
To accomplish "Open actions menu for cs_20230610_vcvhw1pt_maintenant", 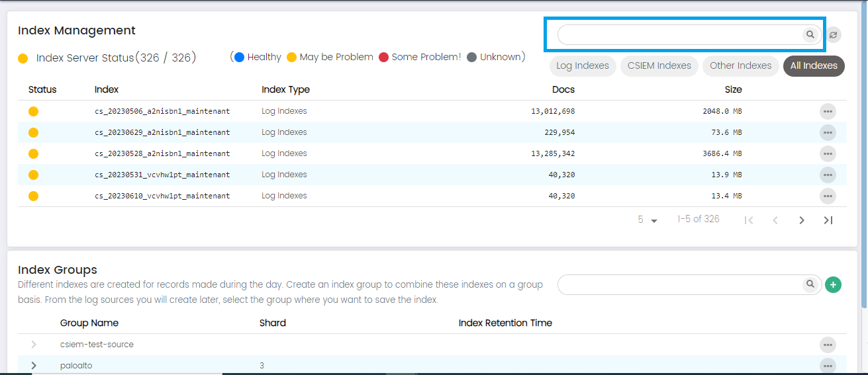I will (828, 196).
